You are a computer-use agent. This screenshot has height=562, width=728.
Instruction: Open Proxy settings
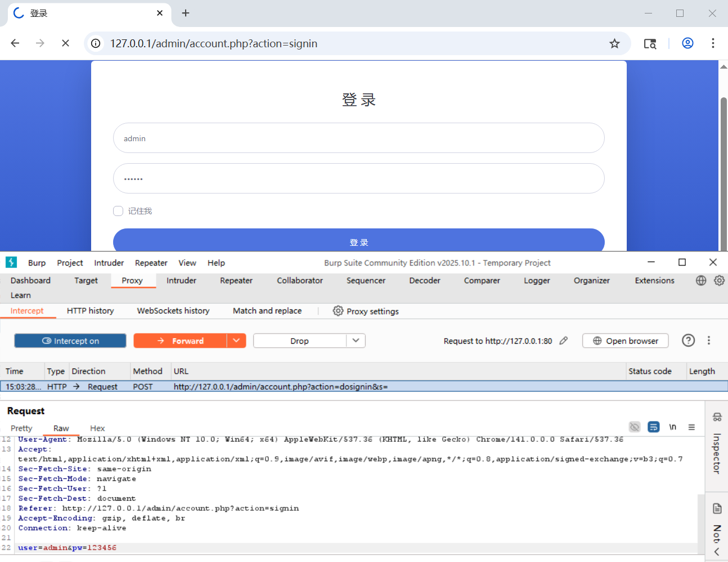366,311
